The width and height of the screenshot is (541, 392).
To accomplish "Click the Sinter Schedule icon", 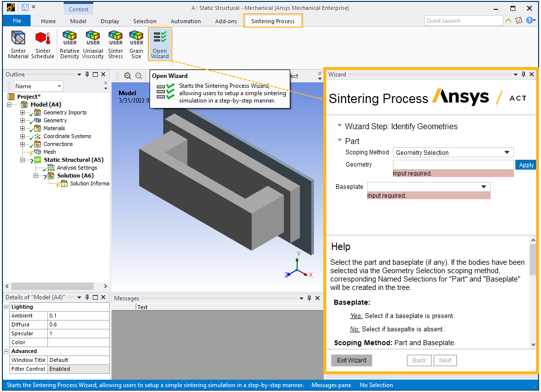I will [x=43, y=44].
